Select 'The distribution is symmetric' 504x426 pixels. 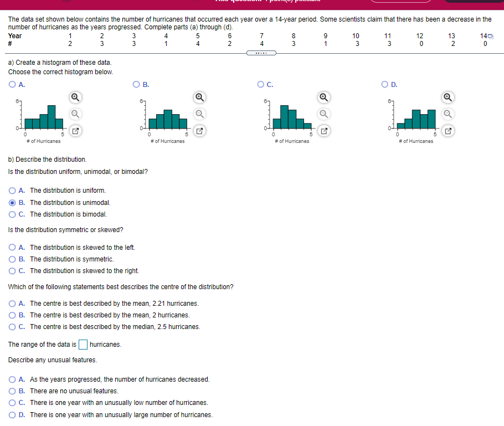[11, 259]
